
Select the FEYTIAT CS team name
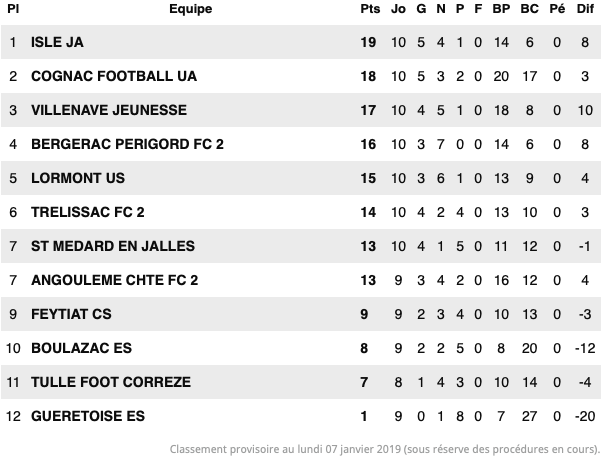tap(71, 314)
